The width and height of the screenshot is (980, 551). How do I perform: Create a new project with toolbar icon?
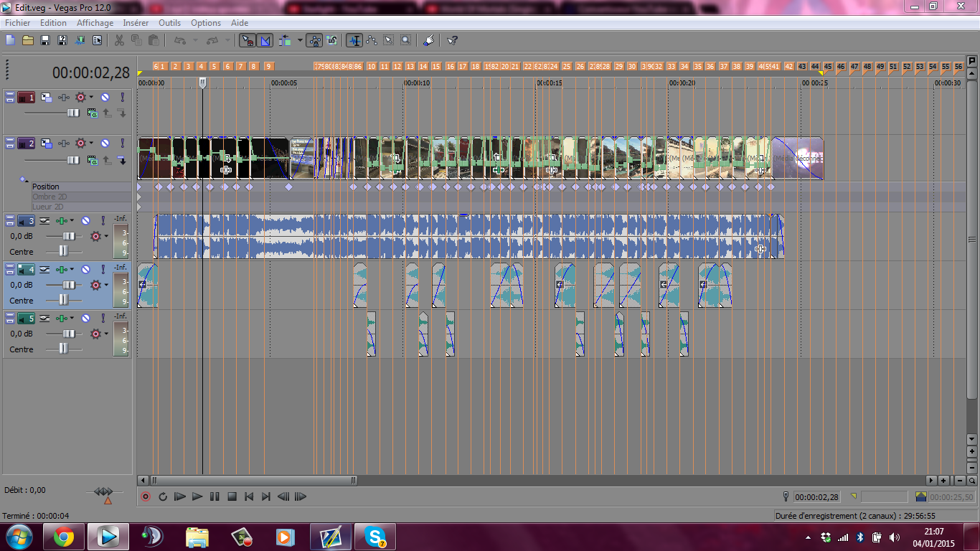click(x=10, y=40)
